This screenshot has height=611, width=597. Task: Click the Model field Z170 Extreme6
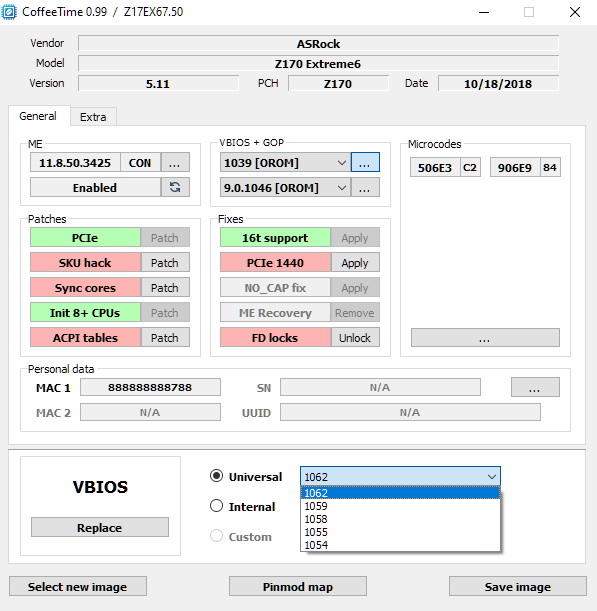[x=318, y=64]
